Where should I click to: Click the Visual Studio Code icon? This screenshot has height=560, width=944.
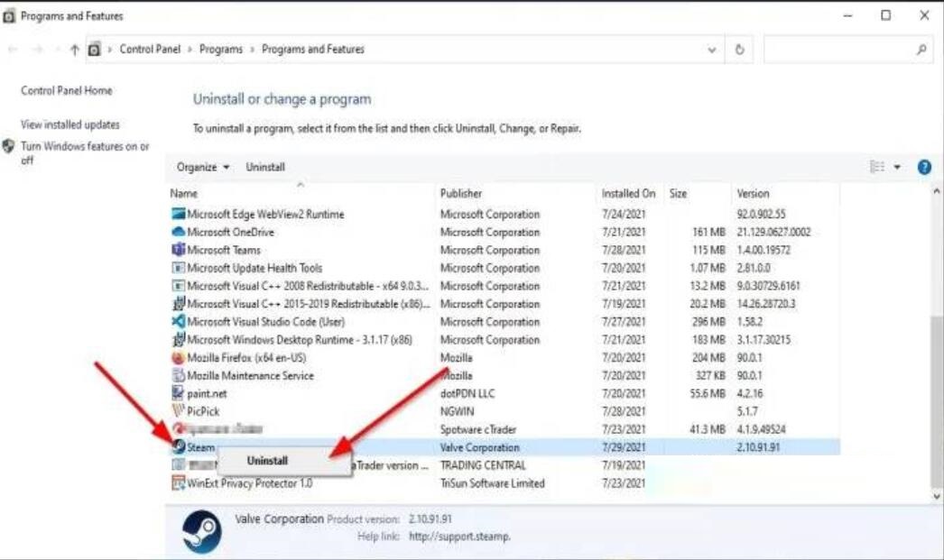[178, 321]
